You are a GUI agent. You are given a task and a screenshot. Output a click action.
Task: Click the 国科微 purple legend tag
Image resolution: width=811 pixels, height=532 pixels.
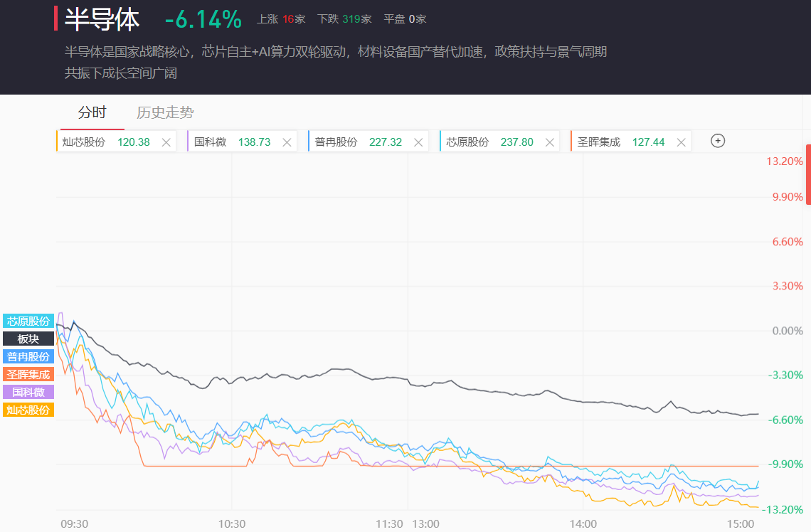(28, 392)
